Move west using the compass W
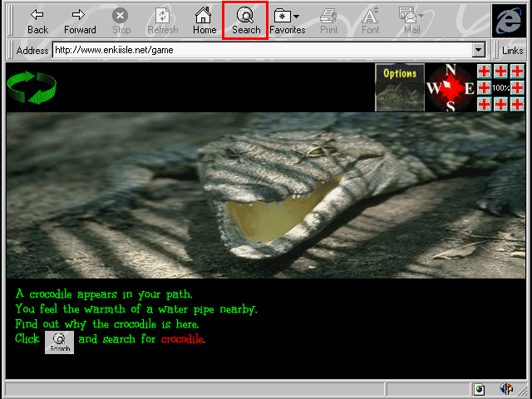This screenshot has width=532, height=399. coord(433,88)
